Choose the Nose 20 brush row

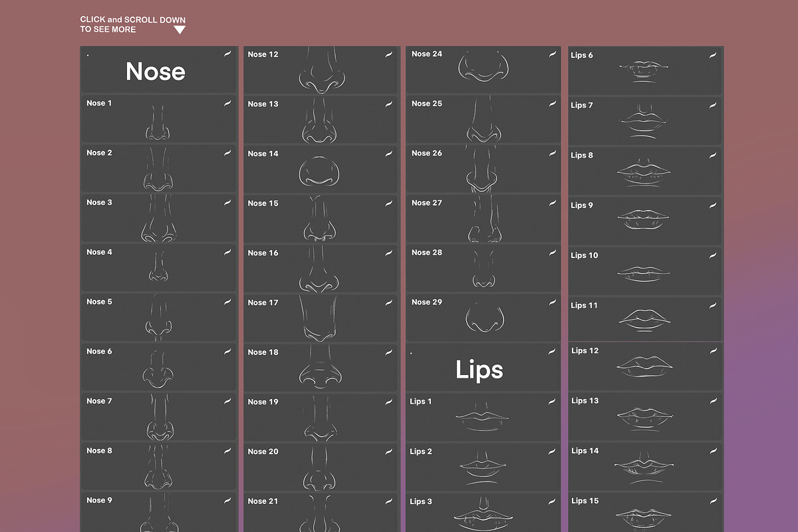tap(321, 467)
